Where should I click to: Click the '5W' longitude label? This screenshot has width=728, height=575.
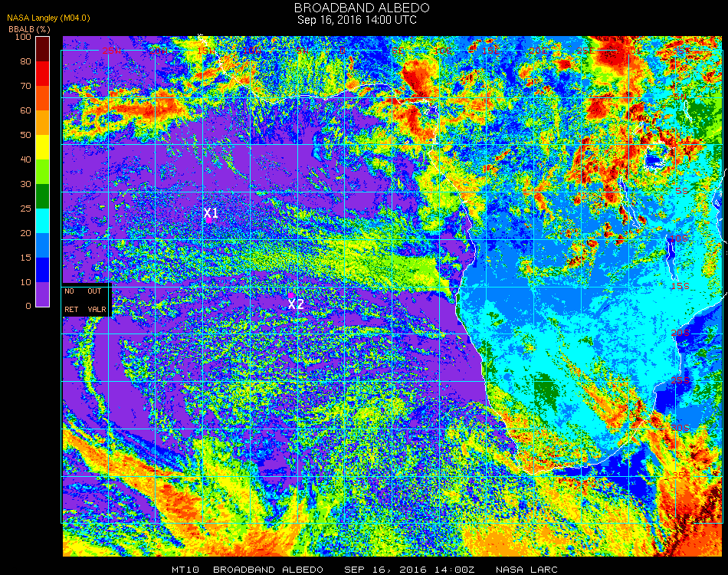coord(302,51)
